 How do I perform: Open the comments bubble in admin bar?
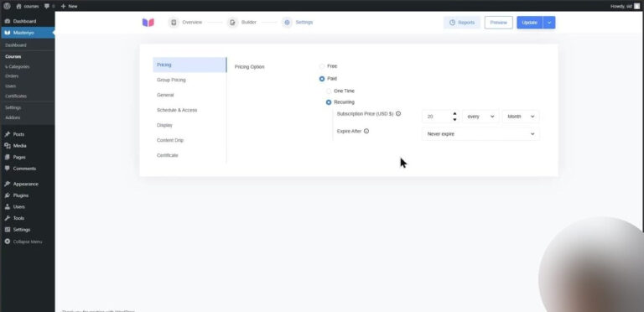pos(47,6)
